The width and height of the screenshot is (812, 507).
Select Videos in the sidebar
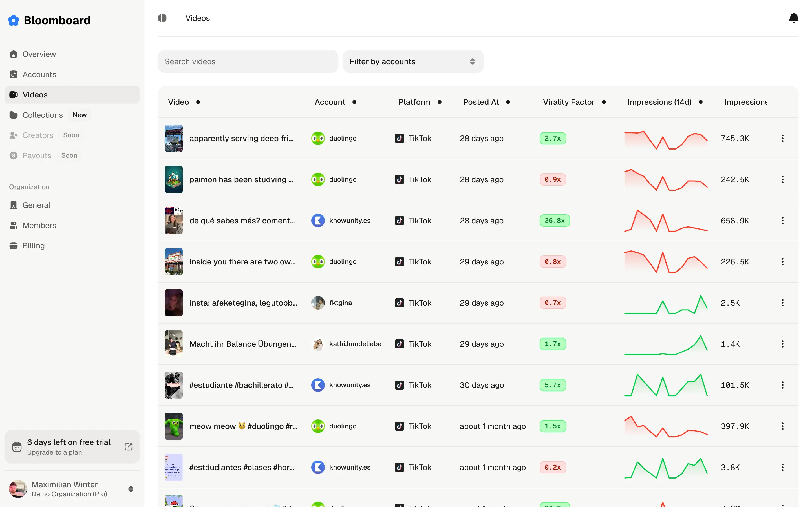[x=35, y=94]
